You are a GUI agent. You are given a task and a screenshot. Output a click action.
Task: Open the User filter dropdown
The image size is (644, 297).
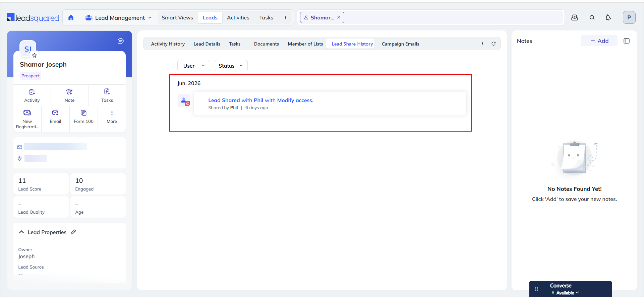click(x=194, y=66)
